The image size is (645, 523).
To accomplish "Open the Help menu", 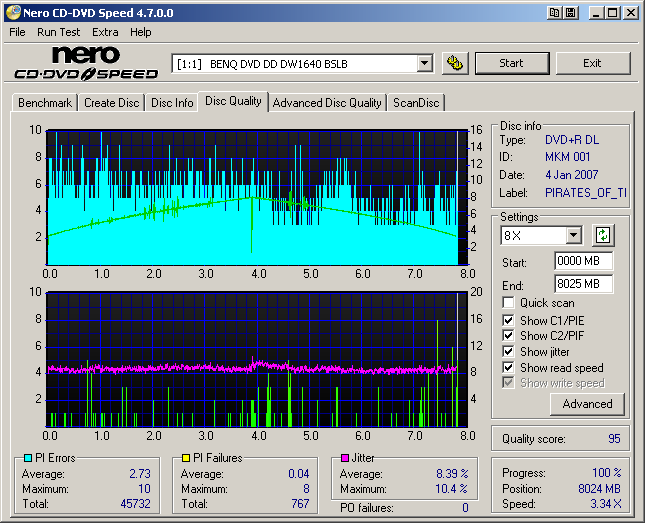I will pyautogui.click(x=141, y=32).
